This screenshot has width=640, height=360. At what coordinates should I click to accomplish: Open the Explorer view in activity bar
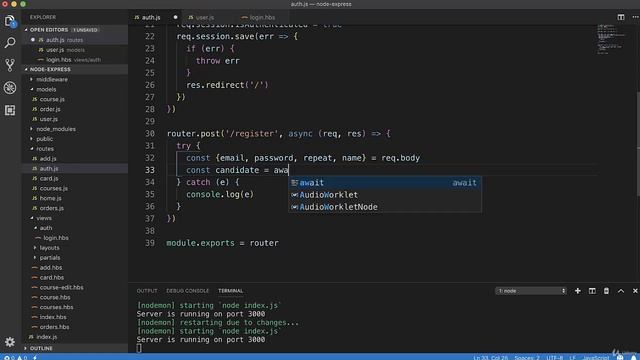(10, 21)
